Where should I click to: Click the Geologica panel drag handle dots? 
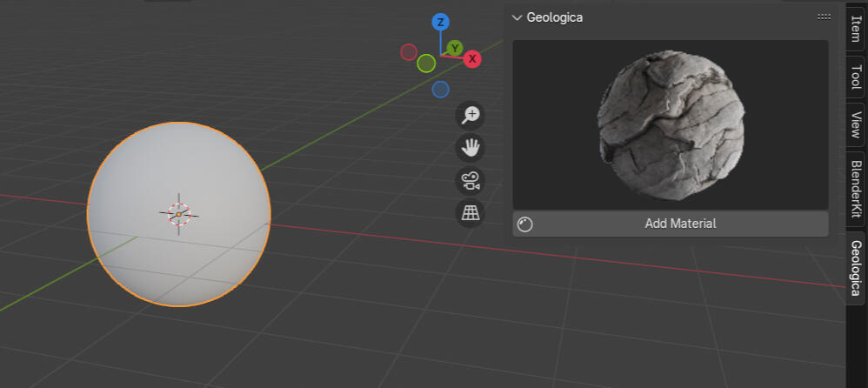[x=824, y=17]
